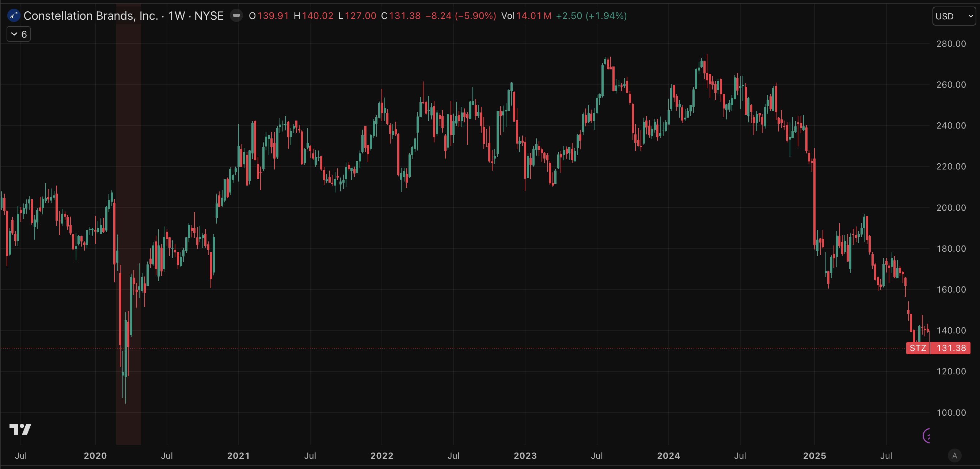The image size is (980, 469).
Task: Expand the collapsed indicators legend showing 6
Action: [19, 34]
